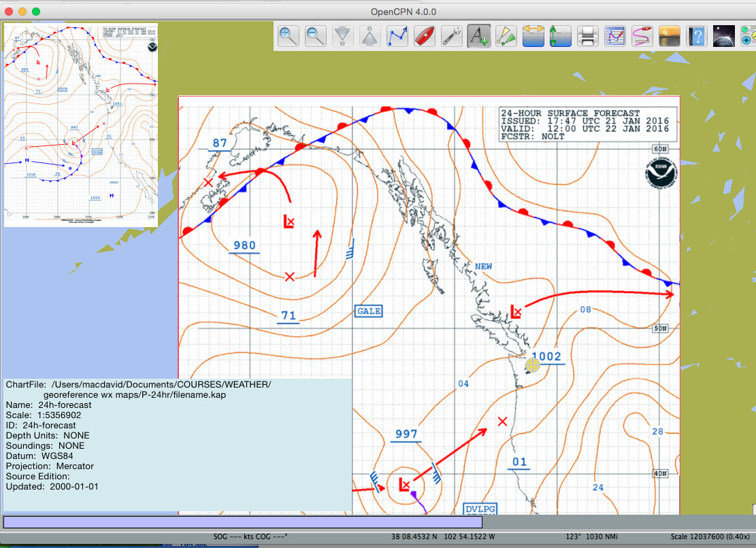Click the 'ChartFile:' path line in info panel
The image size is (756, 548).
(138, 390)
